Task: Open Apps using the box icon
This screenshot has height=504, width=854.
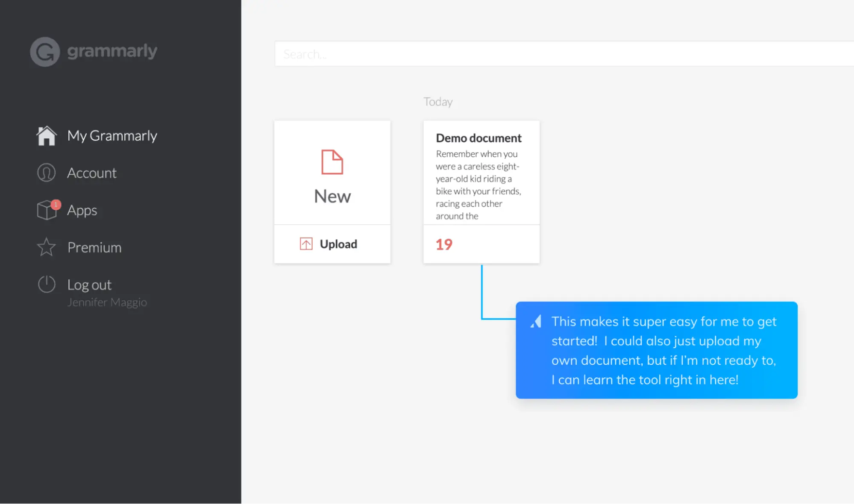Action: pyautogui.click(x=46, y=210)
